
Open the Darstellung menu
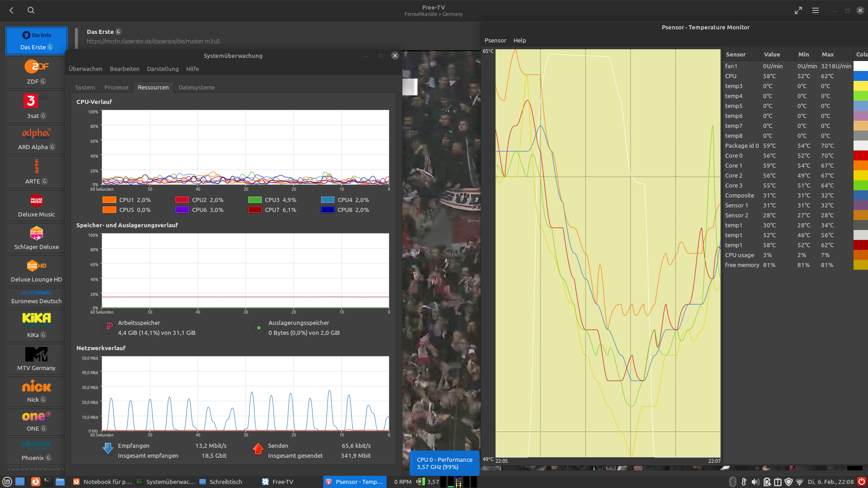(x=163, y=69)
